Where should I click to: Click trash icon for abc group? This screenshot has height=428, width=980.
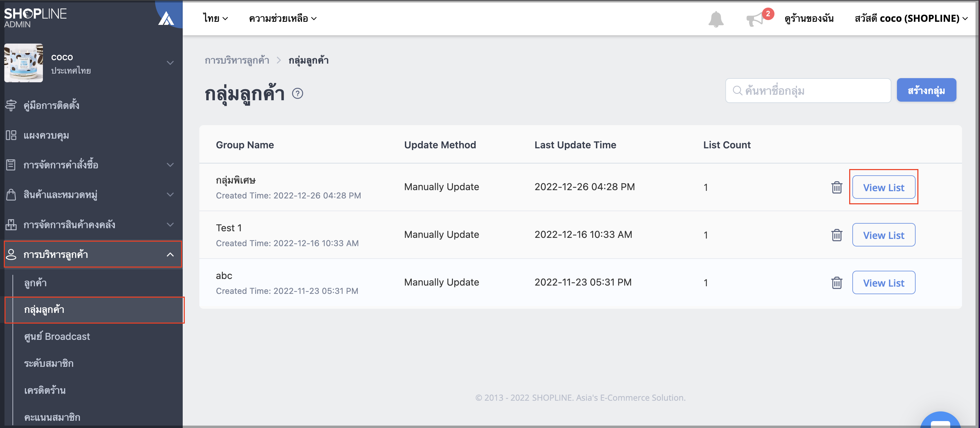[836, 282]
